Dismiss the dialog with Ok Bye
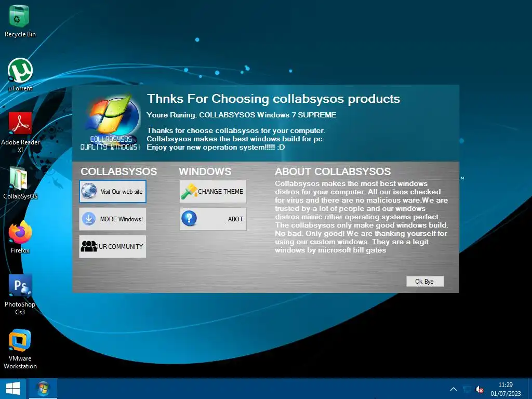This screenshot has height=399, width=532. tap(425, 281)
